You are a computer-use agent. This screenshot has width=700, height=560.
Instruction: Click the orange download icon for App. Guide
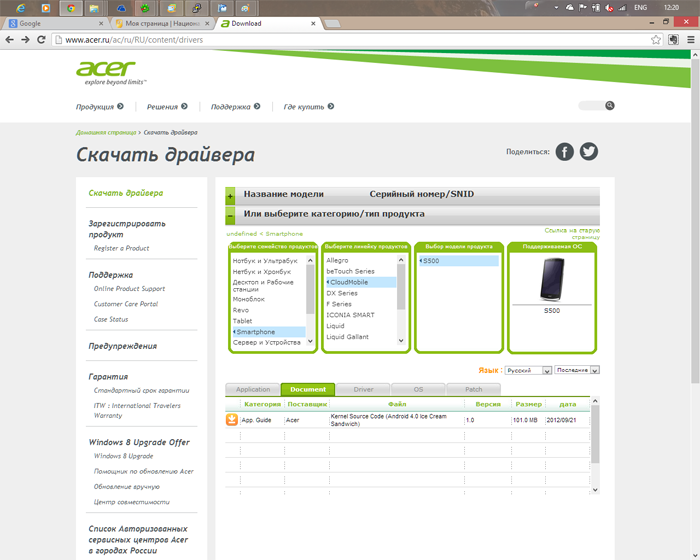[232, 420]
